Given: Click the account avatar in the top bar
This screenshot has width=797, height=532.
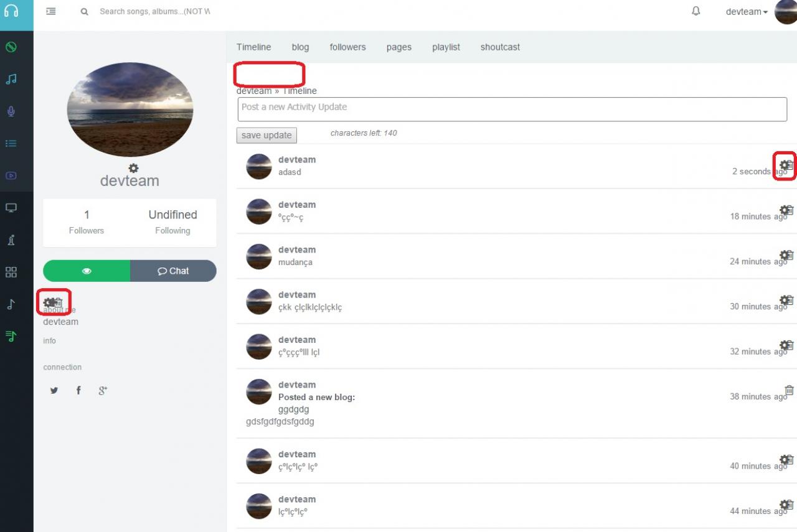Looking at the screenshot, I should (x=786, y=12).
